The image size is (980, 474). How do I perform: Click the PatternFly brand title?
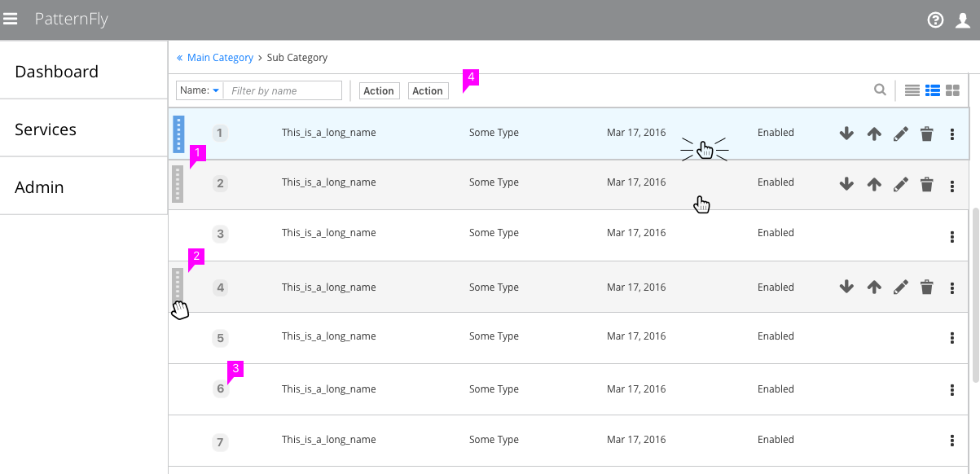72,20
